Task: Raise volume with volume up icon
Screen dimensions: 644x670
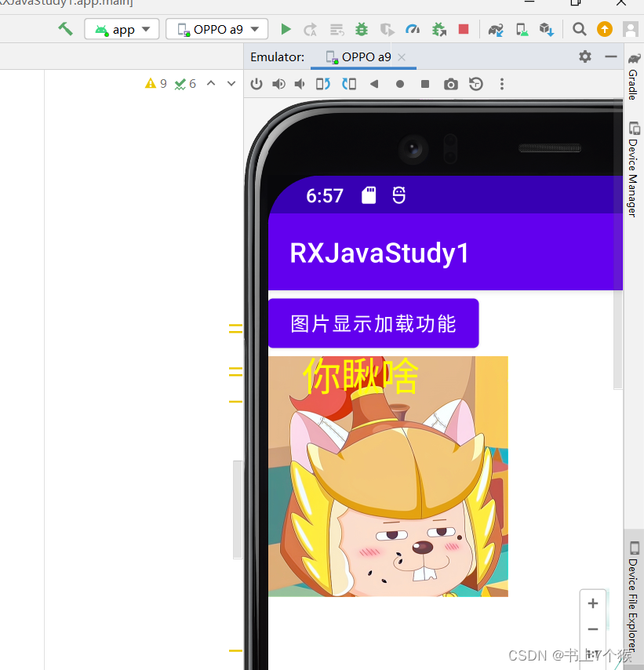Action: click(x=279, y=84)
